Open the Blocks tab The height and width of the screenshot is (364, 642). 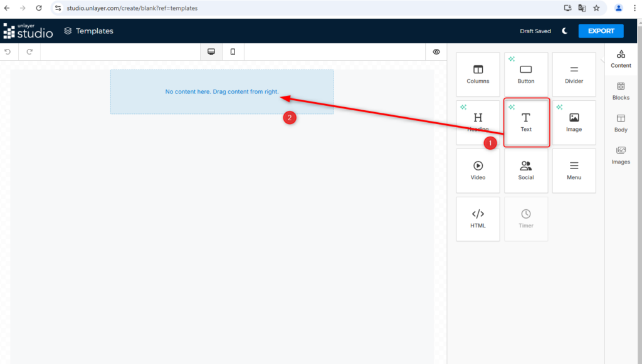tap(621, 91)
